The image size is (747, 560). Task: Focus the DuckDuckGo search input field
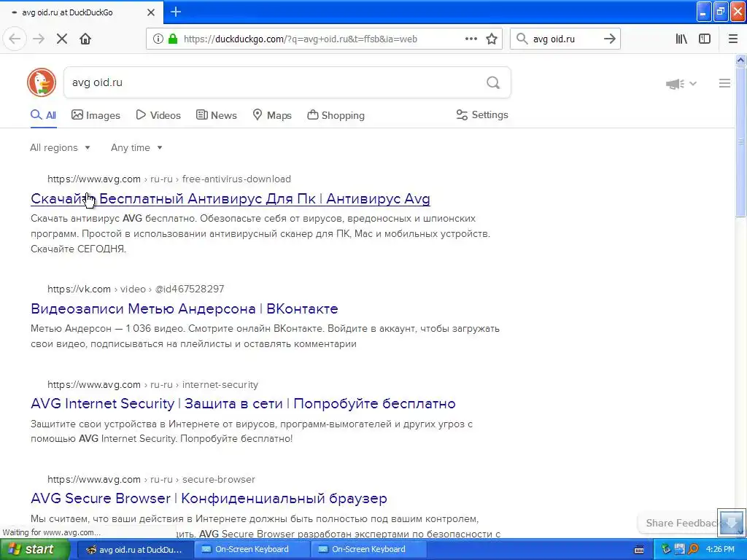pos(274,83)
